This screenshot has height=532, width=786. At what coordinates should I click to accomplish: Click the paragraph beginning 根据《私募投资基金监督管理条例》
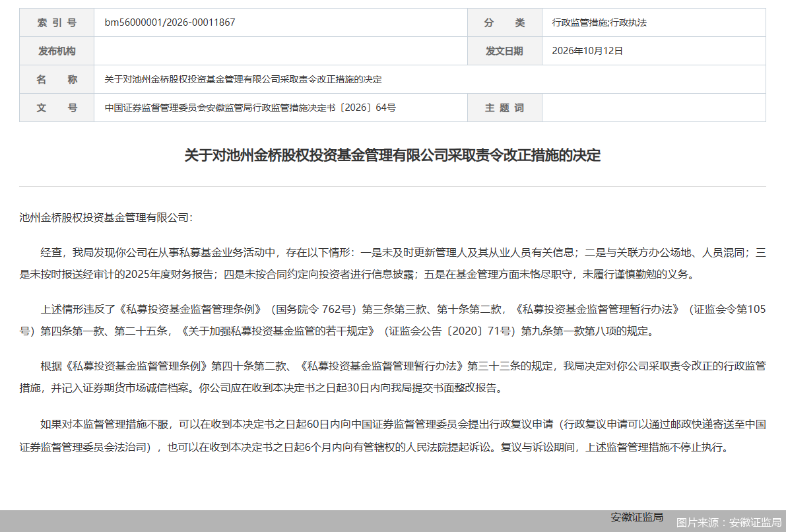[393, 377]
